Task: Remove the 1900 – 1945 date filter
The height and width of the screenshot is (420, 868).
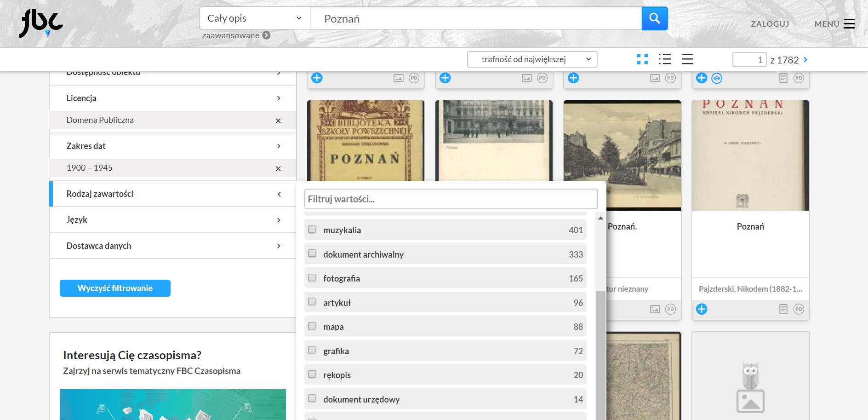Action: [x=278, y=168]
